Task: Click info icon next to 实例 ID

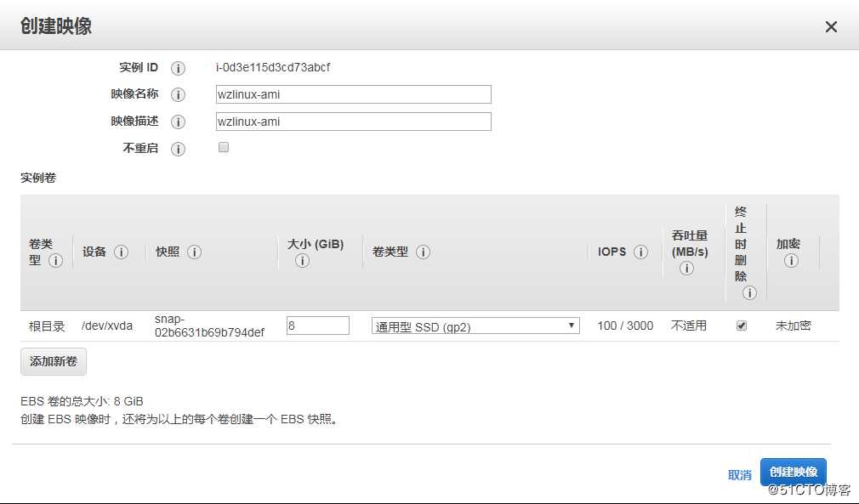Action: point(178,68)
